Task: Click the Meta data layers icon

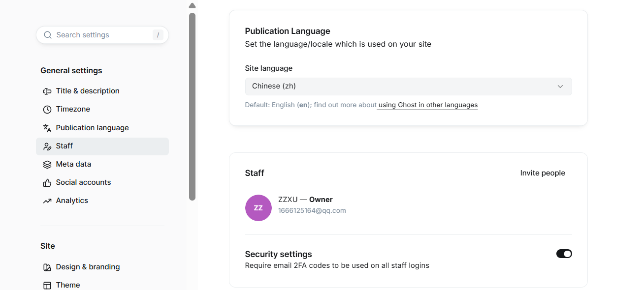Action: (x=47, y=164)
